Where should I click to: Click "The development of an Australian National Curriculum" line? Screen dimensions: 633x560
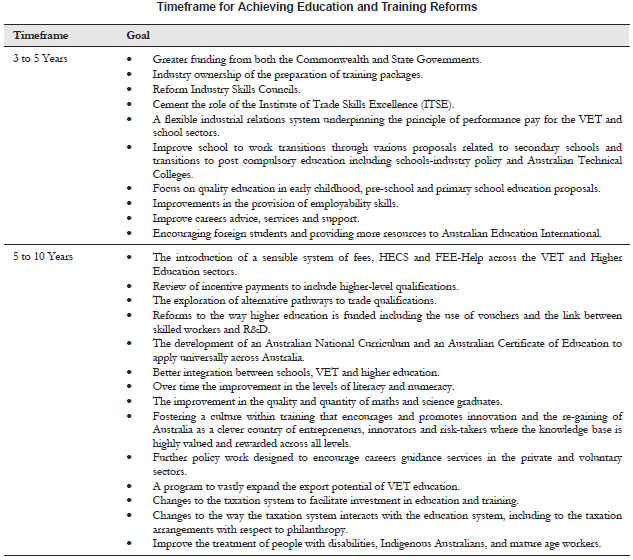[387, 350]
